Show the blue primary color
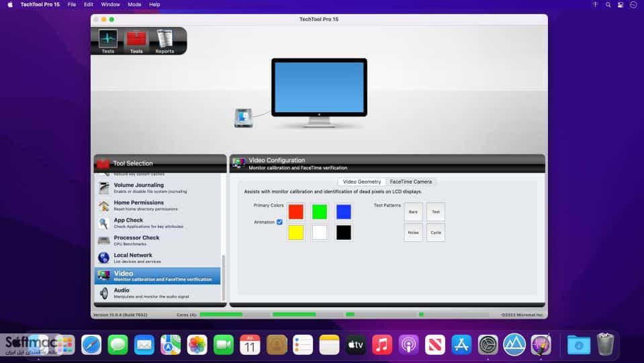 (x=344, y=212)
